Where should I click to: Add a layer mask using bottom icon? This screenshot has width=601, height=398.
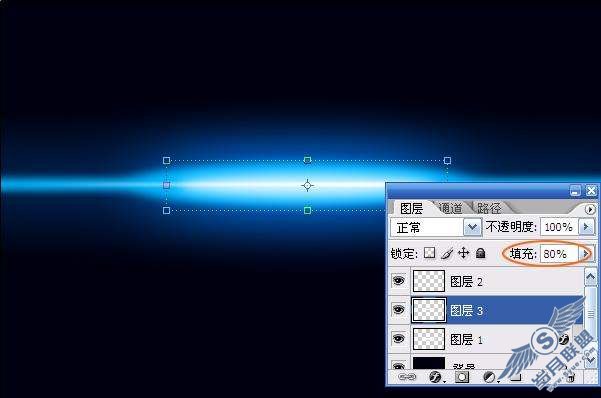point(461,377)
